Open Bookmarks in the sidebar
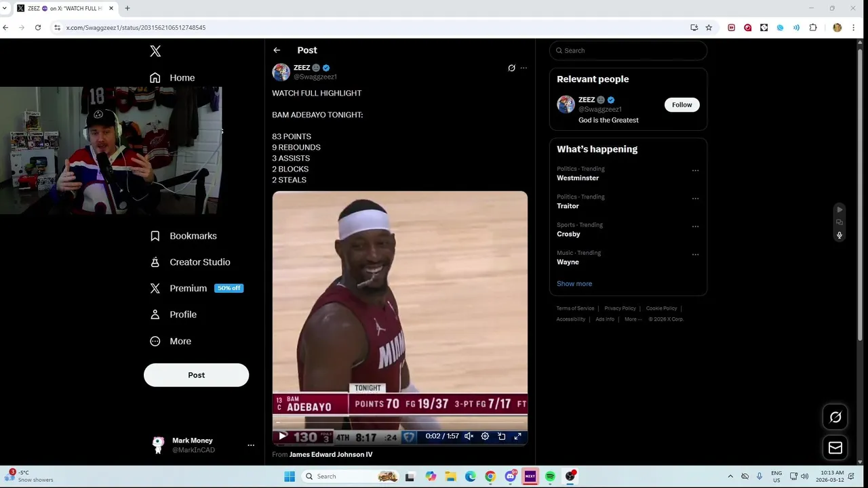 183,236
